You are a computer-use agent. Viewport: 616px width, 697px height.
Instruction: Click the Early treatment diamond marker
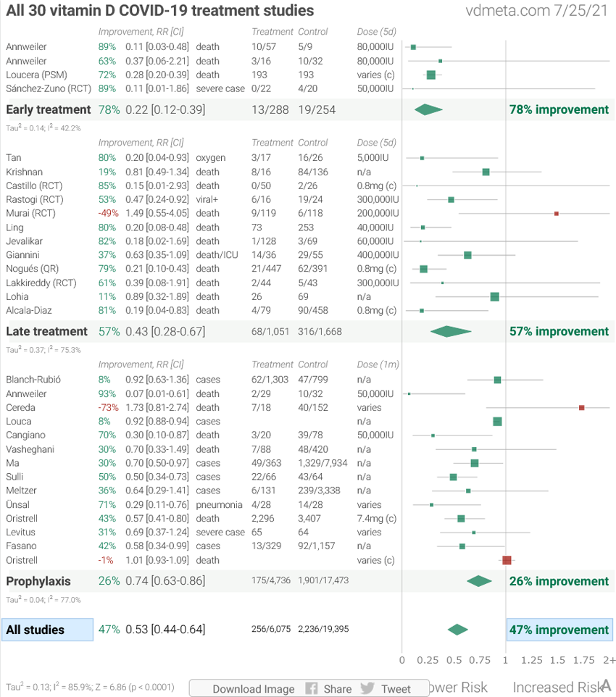pos(428,109)
